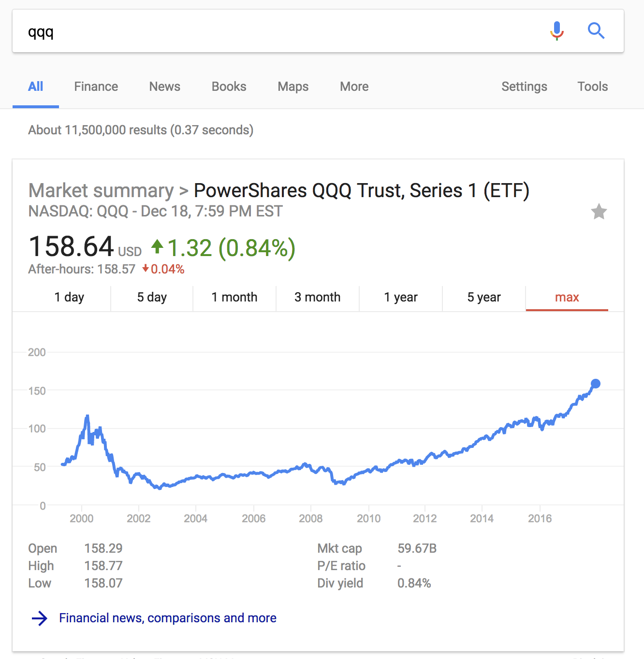Show the 5 year chart range
644x659 pixels.
(484, 297)
